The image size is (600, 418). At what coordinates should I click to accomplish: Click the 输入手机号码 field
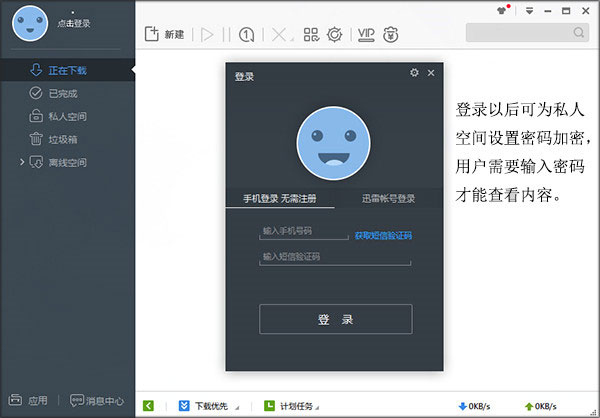coord(304,231)
